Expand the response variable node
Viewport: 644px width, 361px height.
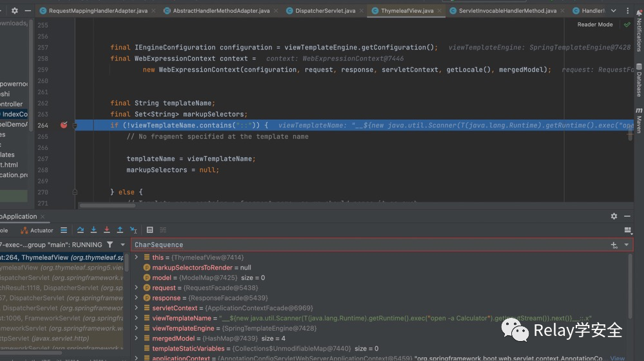137,298
